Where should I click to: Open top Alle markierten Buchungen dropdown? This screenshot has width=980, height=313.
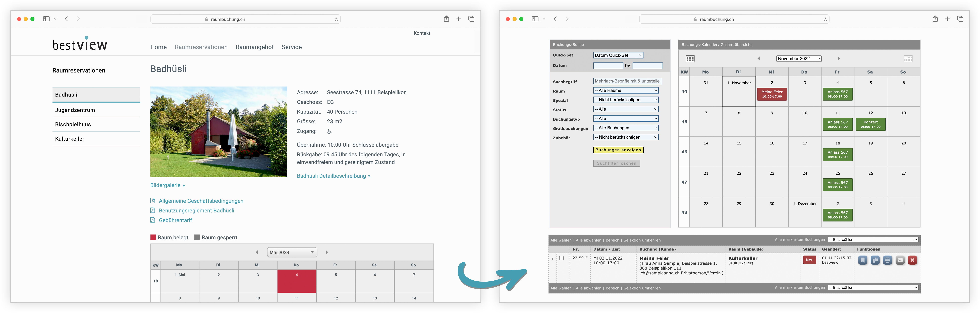[x=873, y=240]
